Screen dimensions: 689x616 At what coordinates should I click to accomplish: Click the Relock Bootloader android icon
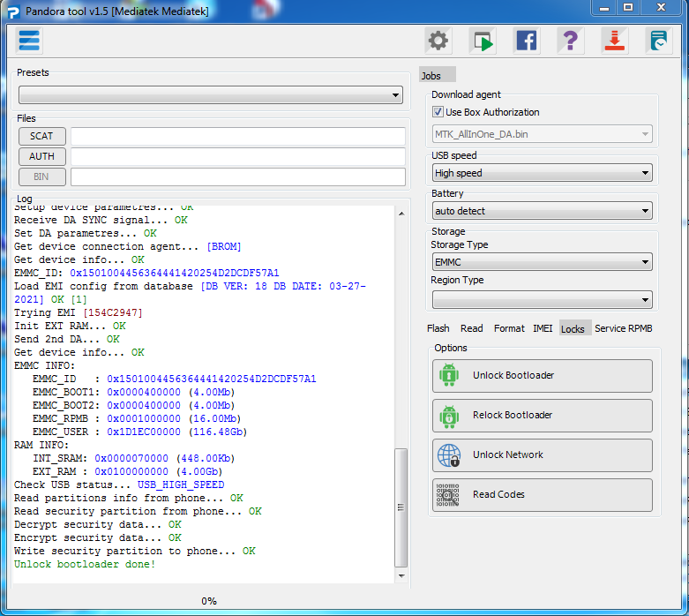pyautogui.click(x=449, y=416)
